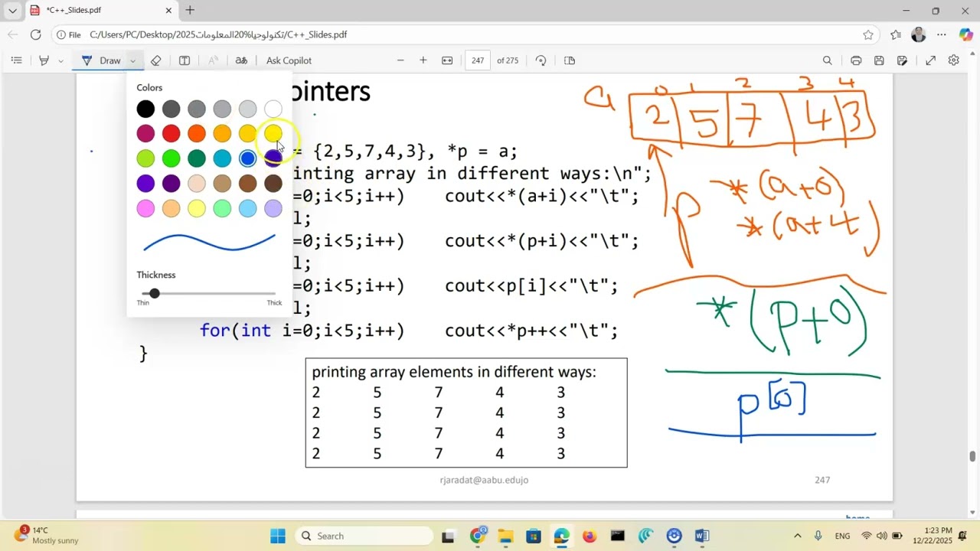
Task: Click the Fit to width icon
Action: point(448,60)
